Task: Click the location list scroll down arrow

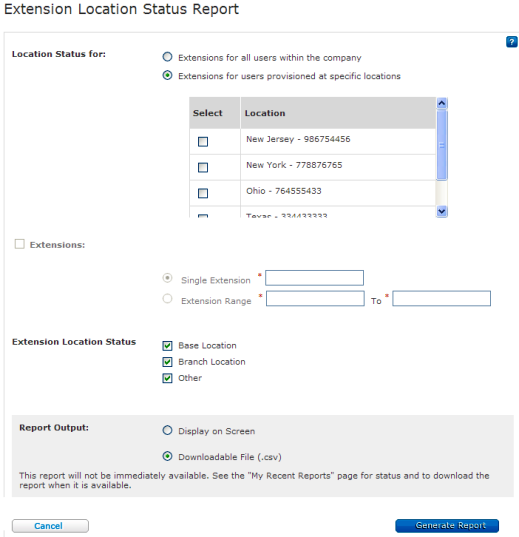Action: click(x=442, y=211)
